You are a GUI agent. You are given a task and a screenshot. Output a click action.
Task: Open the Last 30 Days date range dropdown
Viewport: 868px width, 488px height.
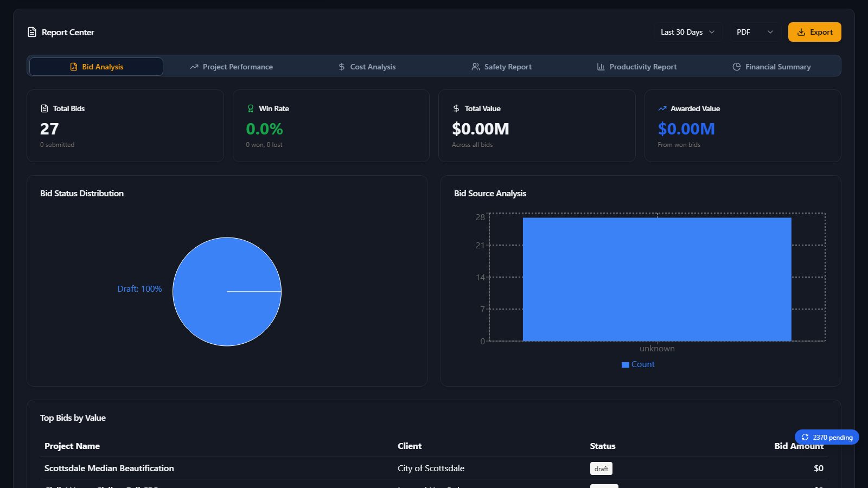tap(687, 32)
